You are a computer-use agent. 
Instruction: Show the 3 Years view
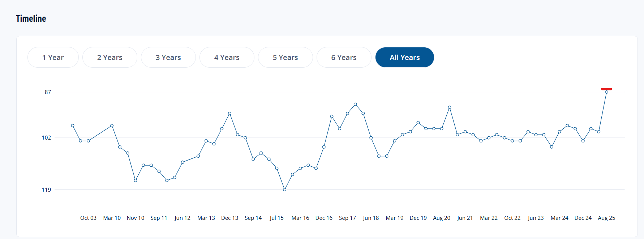[x=168, y=57]
